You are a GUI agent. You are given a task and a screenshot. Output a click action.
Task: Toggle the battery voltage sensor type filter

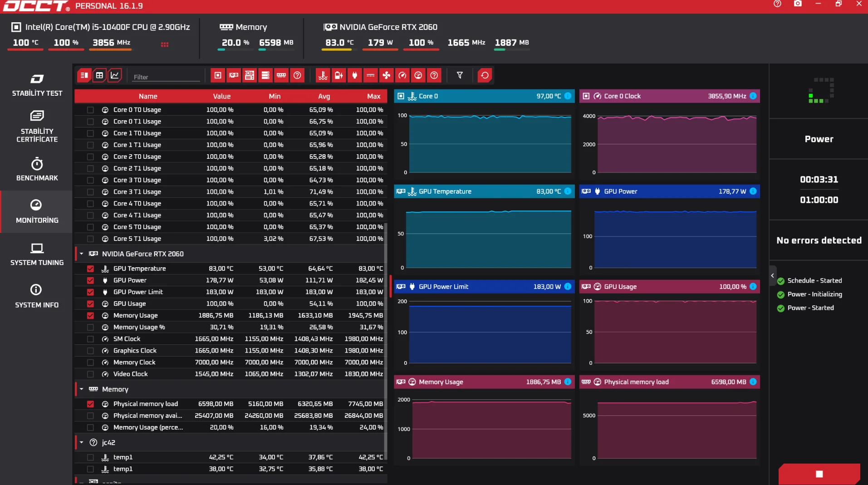click(338, 75)
